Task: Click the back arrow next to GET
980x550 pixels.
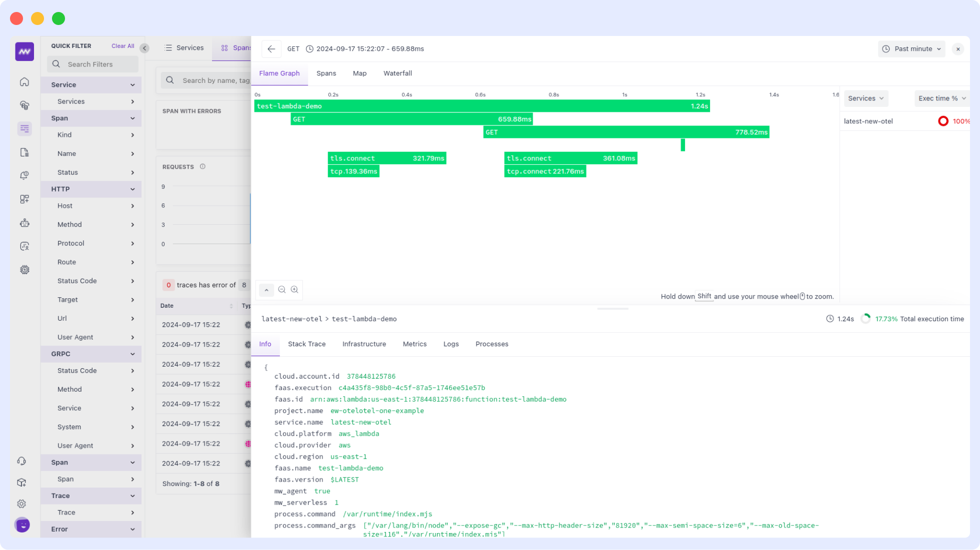Action: [271, 48]
